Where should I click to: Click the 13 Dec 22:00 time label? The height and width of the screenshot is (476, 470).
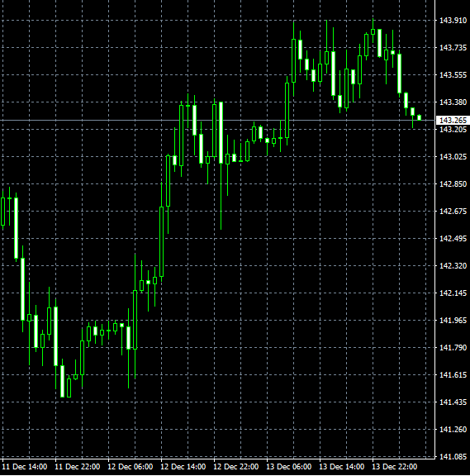click(x=394, y=467)
